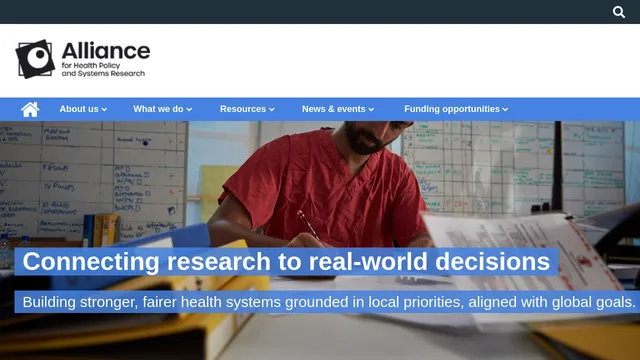Click 'for Health Policy and Systems Research' tagline

103,69
